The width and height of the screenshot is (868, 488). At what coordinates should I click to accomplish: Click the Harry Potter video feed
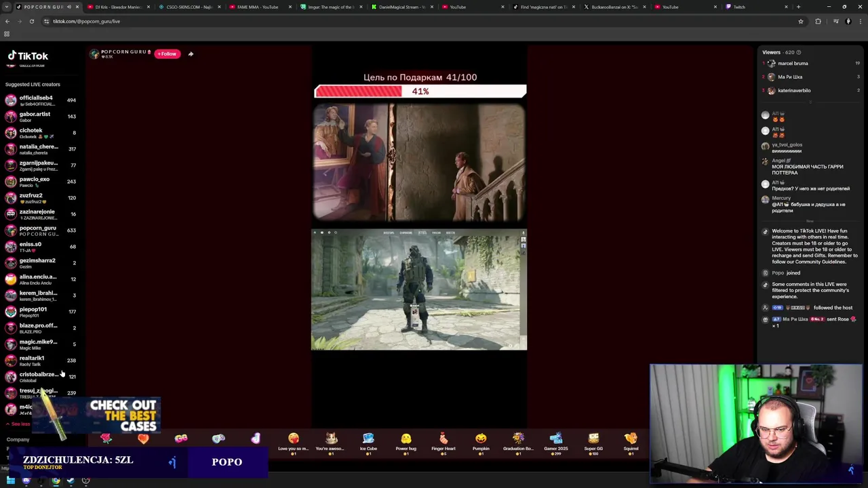click(x=419, y=163)
